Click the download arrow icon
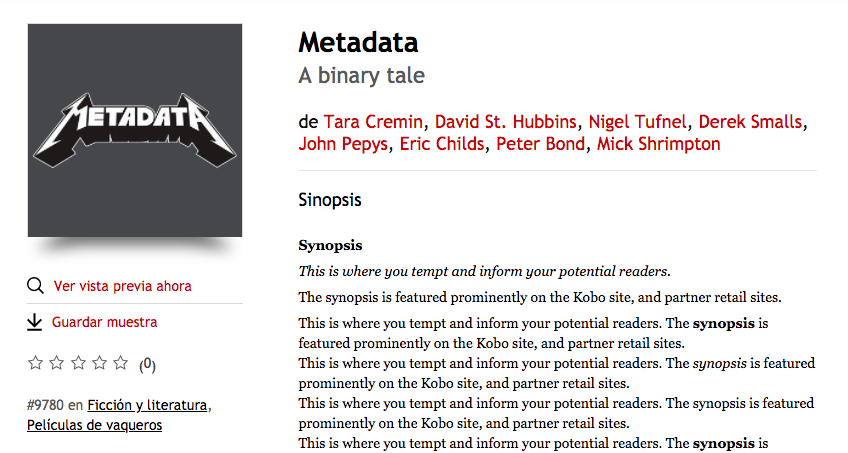This screenshot has height=453, width=848. [x=35, y=323]
